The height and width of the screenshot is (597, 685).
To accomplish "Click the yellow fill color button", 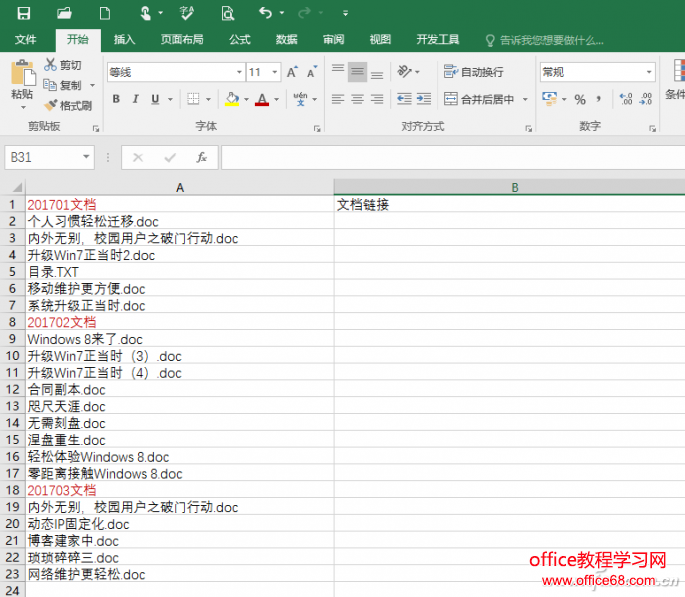I will (232, 99).
